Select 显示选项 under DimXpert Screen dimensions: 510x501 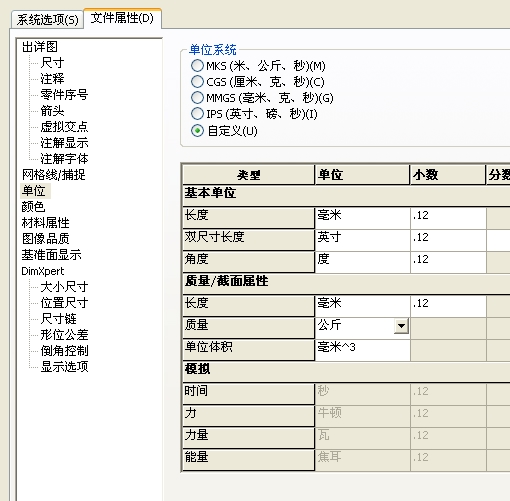[x=64, y=367]
